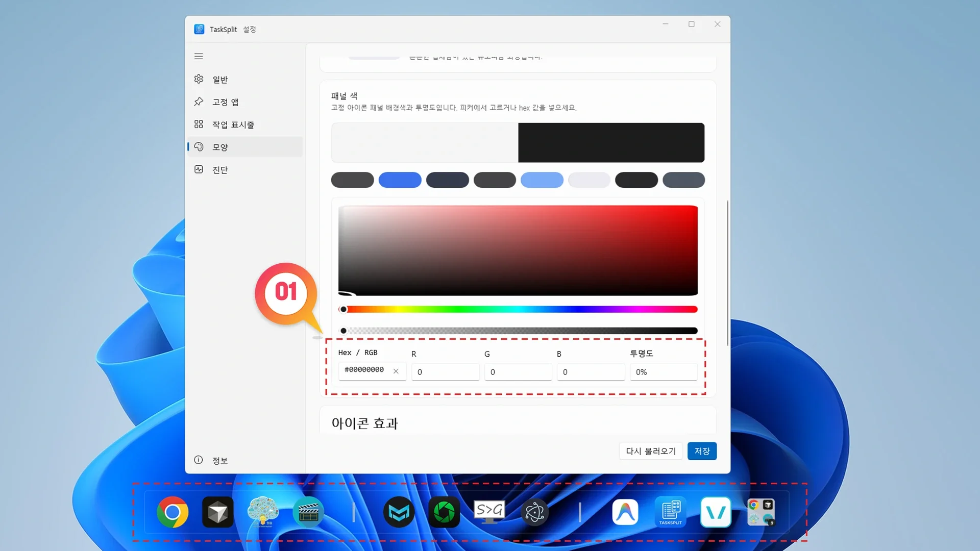980x551 pixels.
Task: Click the grid icon beside 작업 표시줄
Action: point(199,124)
